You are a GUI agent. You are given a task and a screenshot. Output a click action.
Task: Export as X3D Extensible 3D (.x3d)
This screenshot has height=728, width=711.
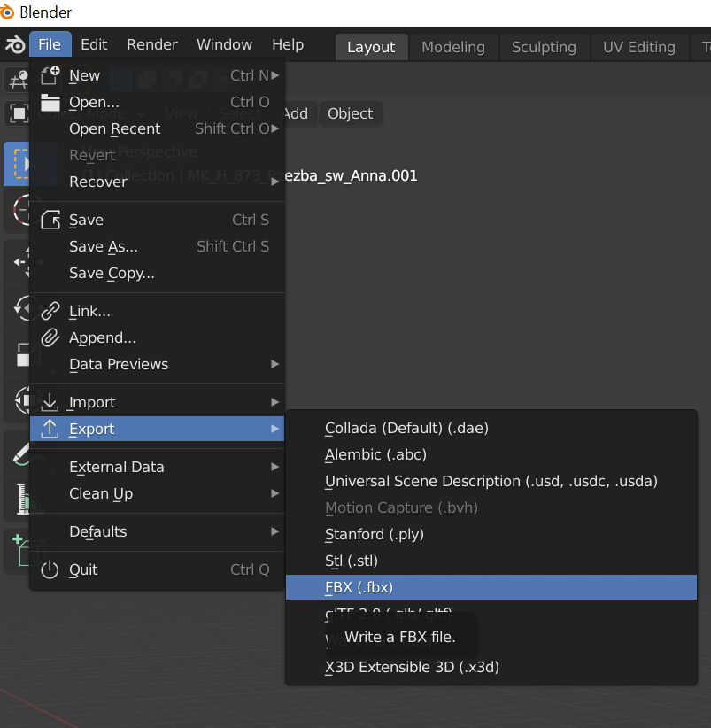tap(491, 667)
